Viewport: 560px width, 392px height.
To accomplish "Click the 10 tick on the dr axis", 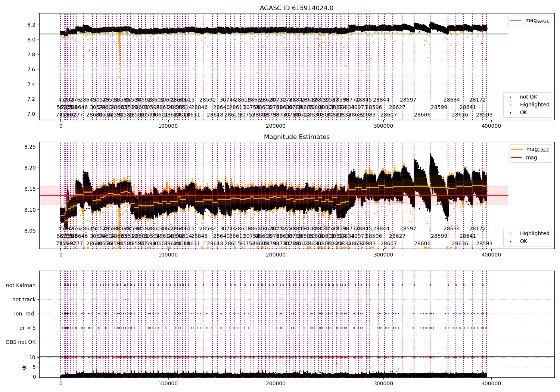I will point(32,357).
